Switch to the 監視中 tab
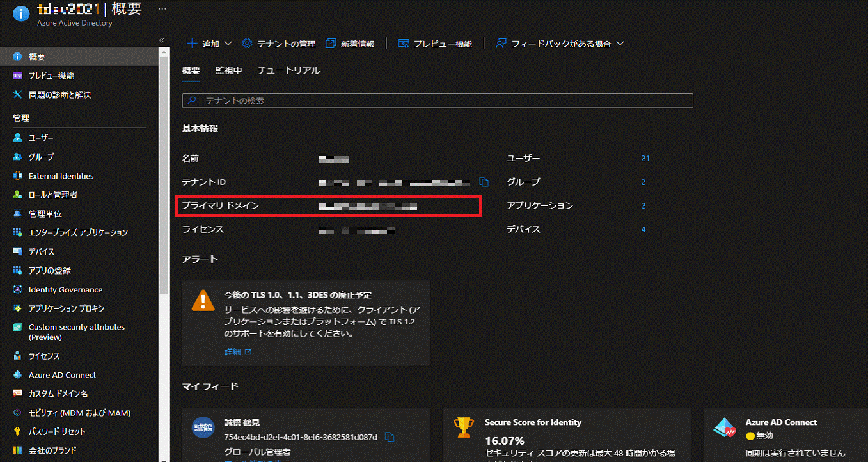 228,70
